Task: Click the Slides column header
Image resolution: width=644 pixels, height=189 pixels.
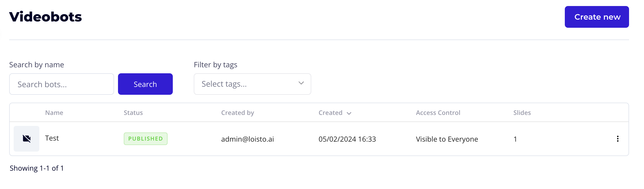Action: pyautogui.click(x=522, y=113)
